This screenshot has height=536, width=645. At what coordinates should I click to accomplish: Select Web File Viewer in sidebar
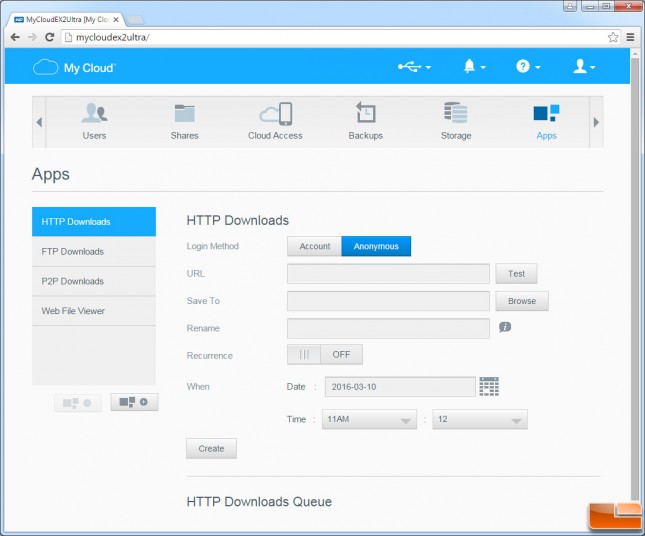click(x=94, y=311)
